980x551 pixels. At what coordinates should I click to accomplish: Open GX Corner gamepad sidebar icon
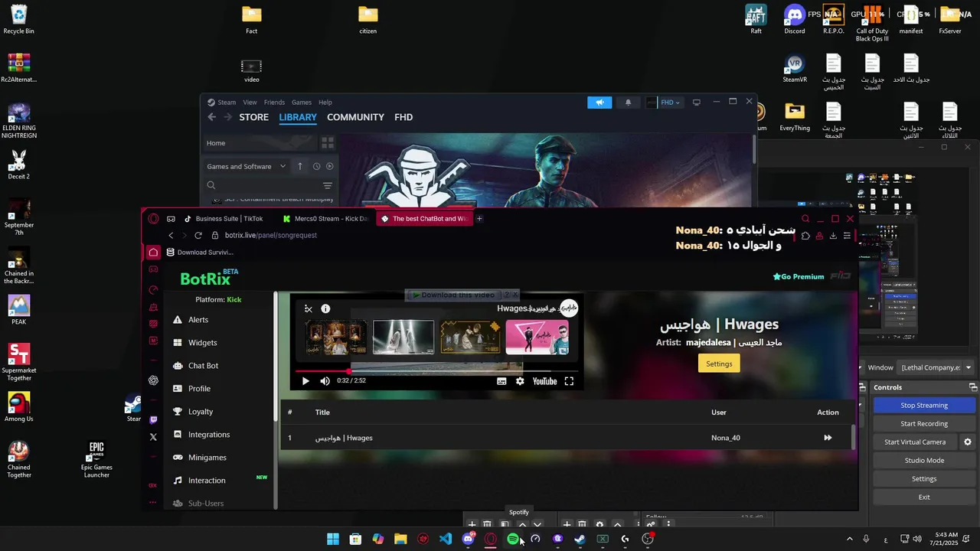[153, 269]
